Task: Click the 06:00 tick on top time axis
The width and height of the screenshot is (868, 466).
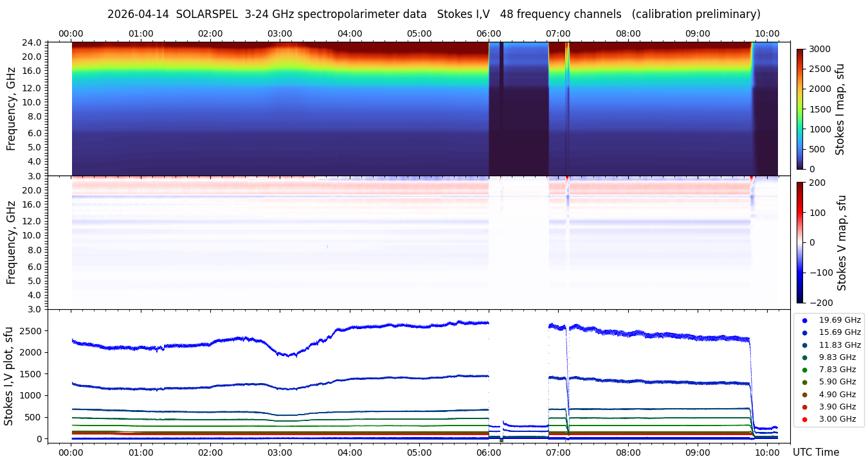Action: tap(489, 33)
